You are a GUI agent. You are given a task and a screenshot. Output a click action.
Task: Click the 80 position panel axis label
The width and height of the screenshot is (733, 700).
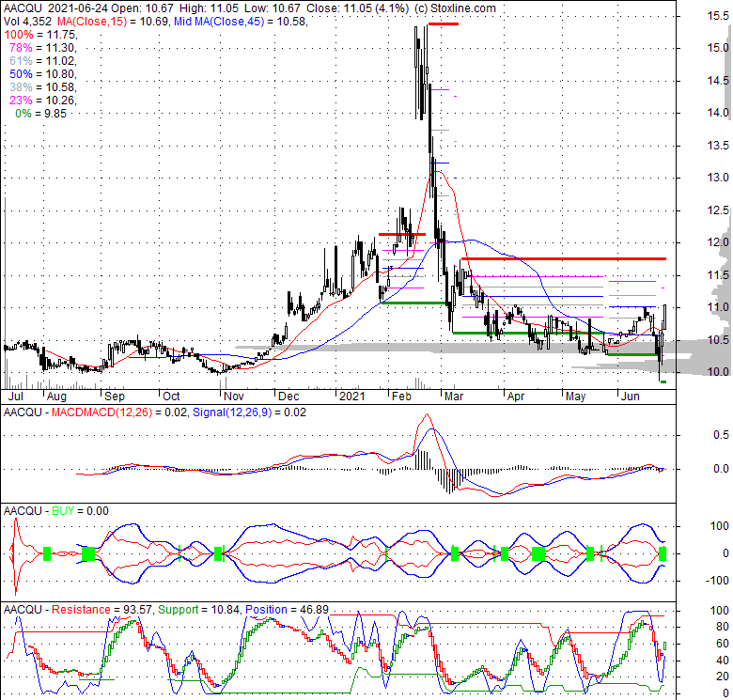click(x=723, y=627)
